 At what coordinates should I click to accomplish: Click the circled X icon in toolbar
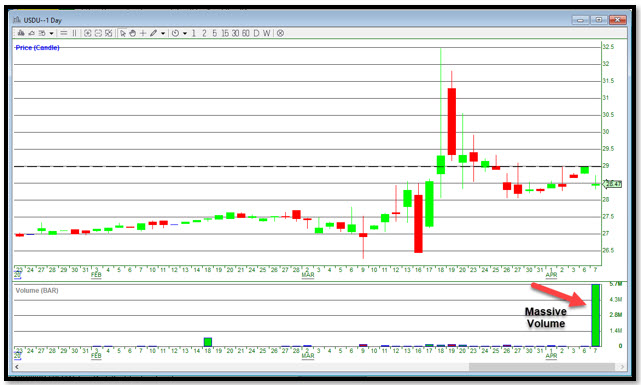point(280,34)
